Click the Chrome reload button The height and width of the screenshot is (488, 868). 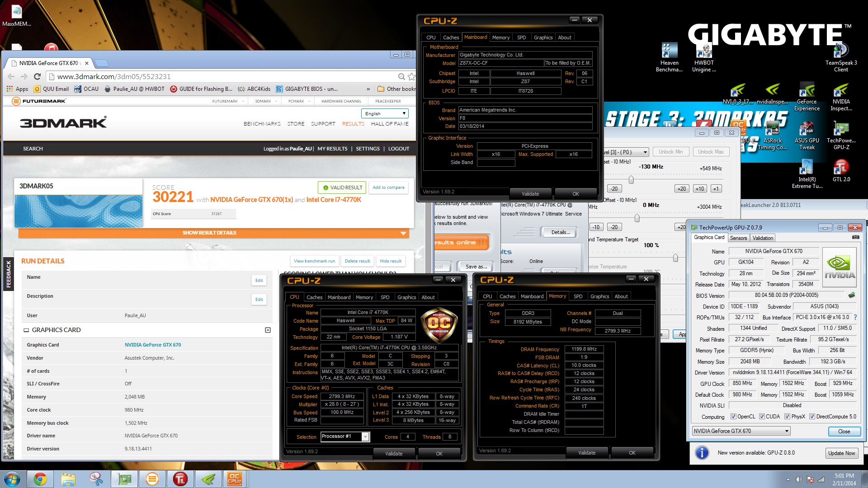38,76
